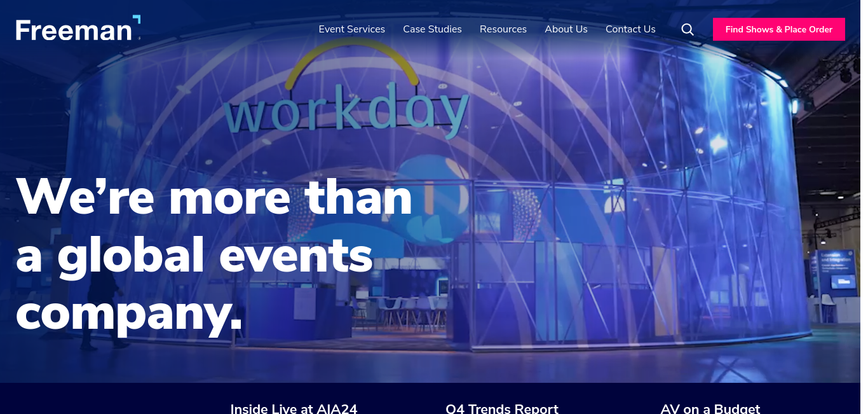Go to Case Studies

[432, 29]
